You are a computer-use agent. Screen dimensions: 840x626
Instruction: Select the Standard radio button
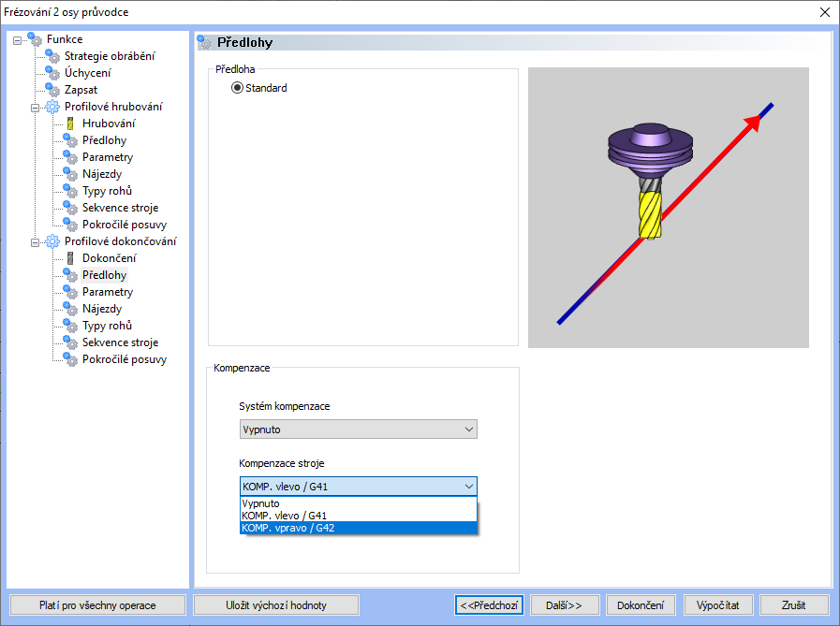237,88
